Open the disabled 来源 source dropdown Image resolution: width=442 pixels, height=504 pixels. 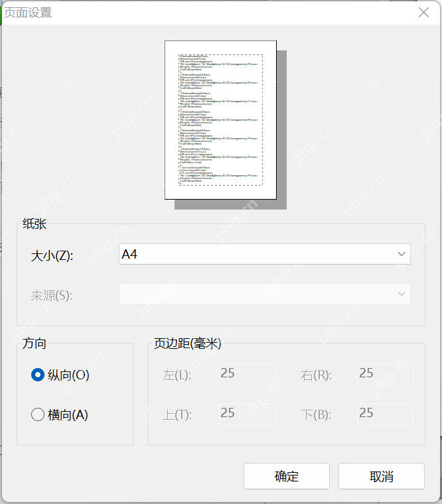264,294
